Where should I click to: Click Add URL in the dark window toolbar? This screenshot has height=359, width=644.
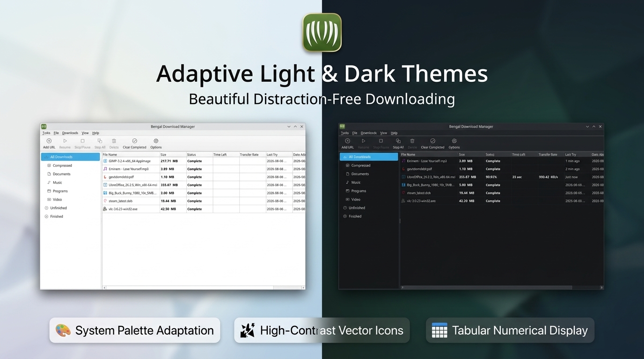(348, 144)
